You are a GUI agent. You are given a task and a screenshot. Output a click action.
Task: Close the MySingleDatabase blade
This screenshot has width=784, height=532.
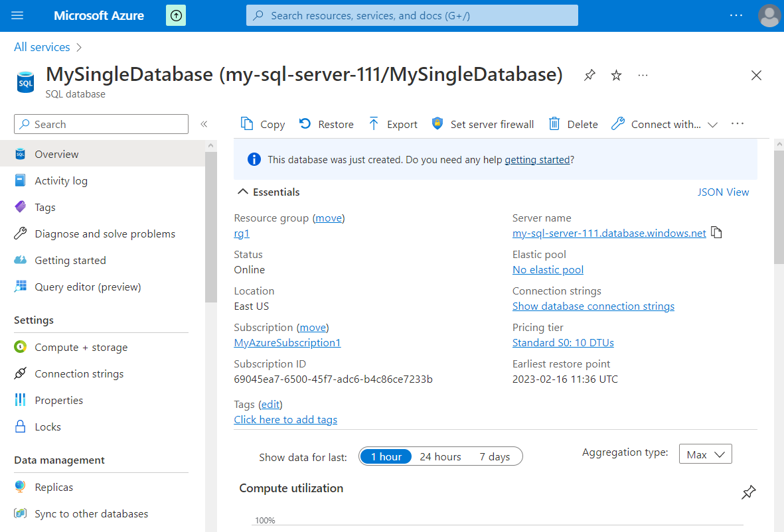[x=756, y=76]
